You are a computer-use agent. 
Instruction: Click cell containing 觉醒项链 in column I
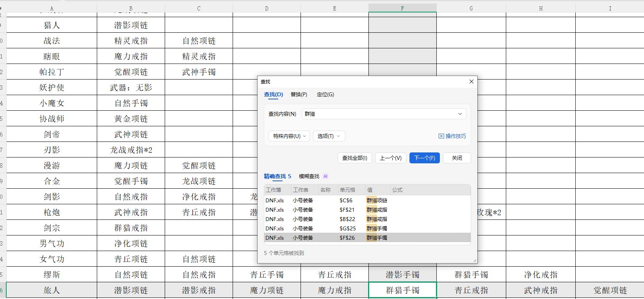tap(610, 290)
